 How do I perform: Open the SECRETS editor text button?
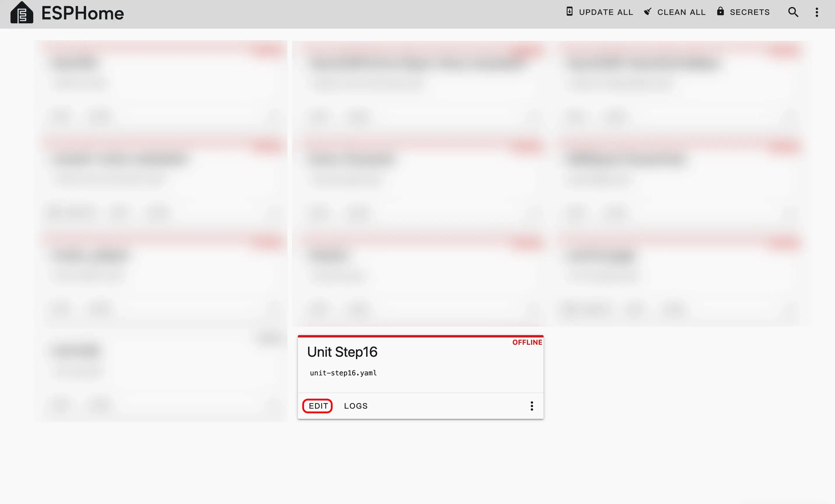click(x=750, y=12)
